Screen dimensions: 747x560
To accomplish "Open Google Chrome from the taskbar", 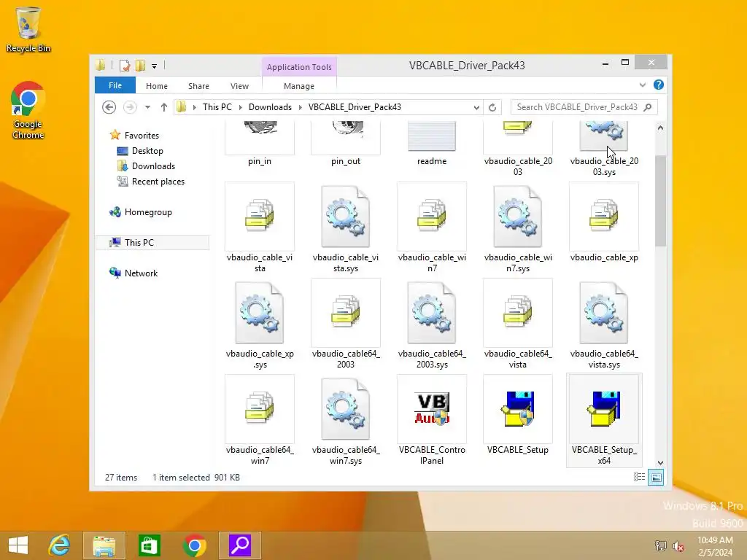I will point(194,545).
